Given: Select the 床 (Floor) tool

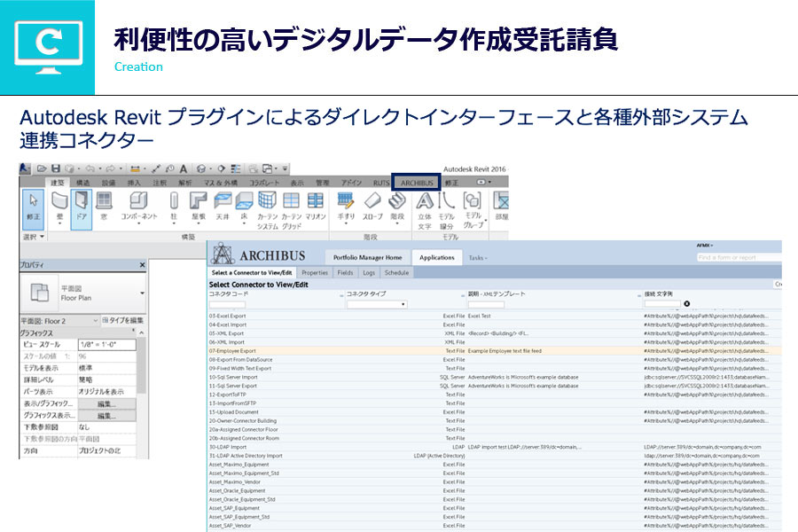Looking at the screenshot, I should pyautogui.click(x=245, y=207).
